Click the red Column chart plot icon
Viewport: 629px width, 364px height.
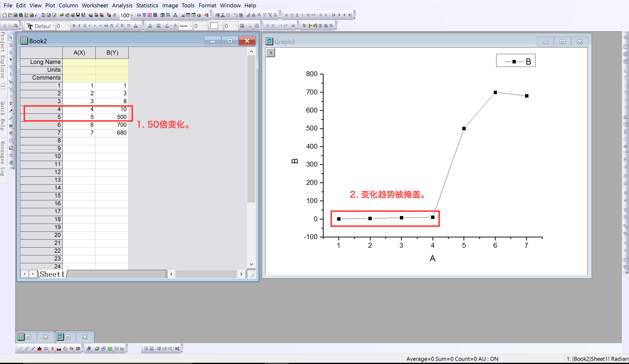pos(40,349)
